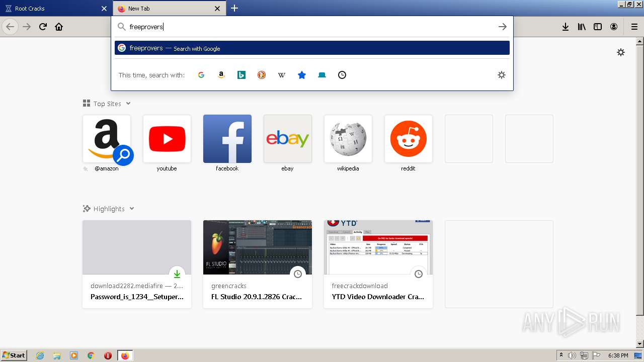Screen dimensions: 644x362
Task: Search this time with Amazon icon
Action: coord(221,75)
